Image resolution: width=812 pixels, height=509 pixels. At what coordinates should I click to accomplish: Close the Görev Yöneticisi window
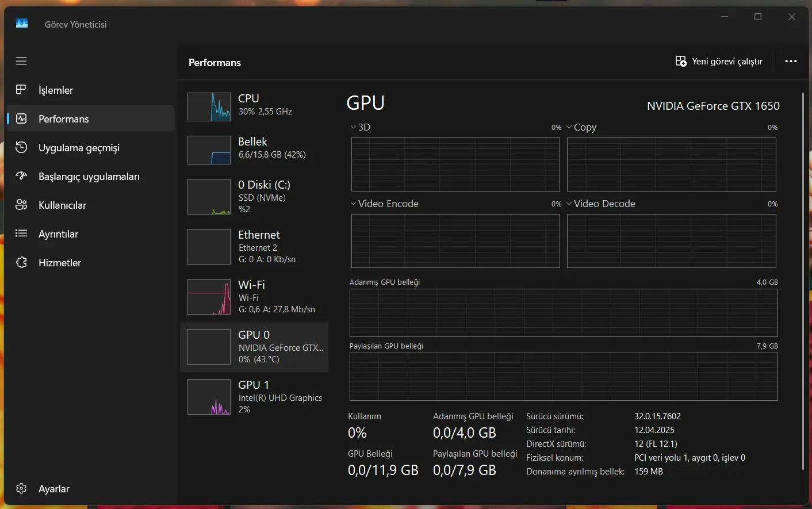[x=792, y=17]
